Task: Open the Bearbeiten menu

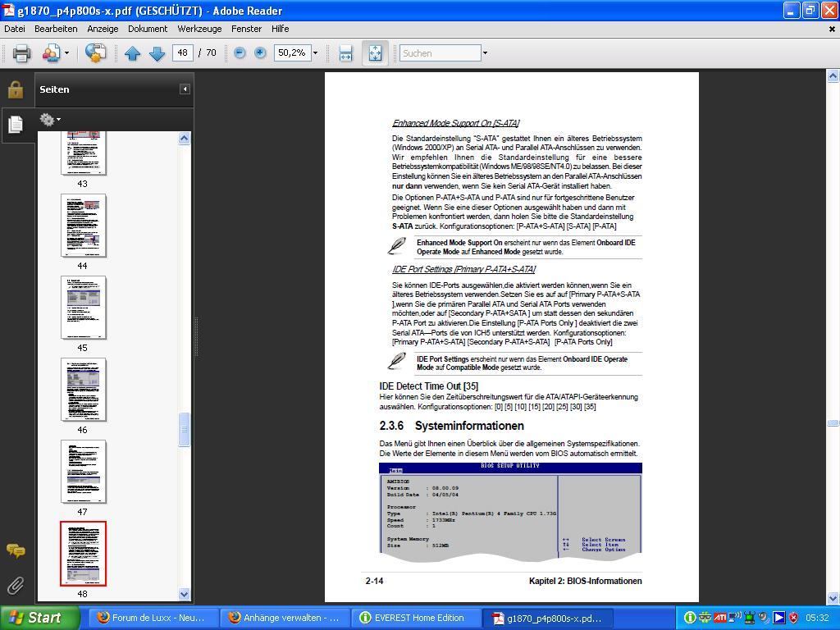Action: [x=56, y=29]
